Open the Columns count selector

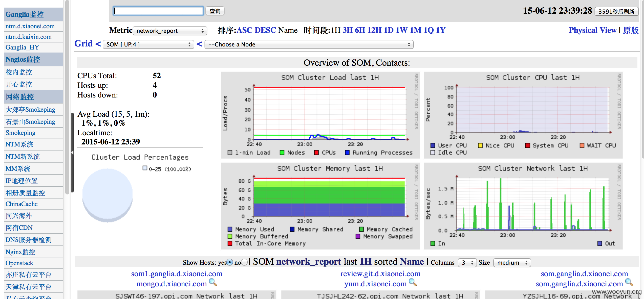pyautogui.click(x=467, y=263)
